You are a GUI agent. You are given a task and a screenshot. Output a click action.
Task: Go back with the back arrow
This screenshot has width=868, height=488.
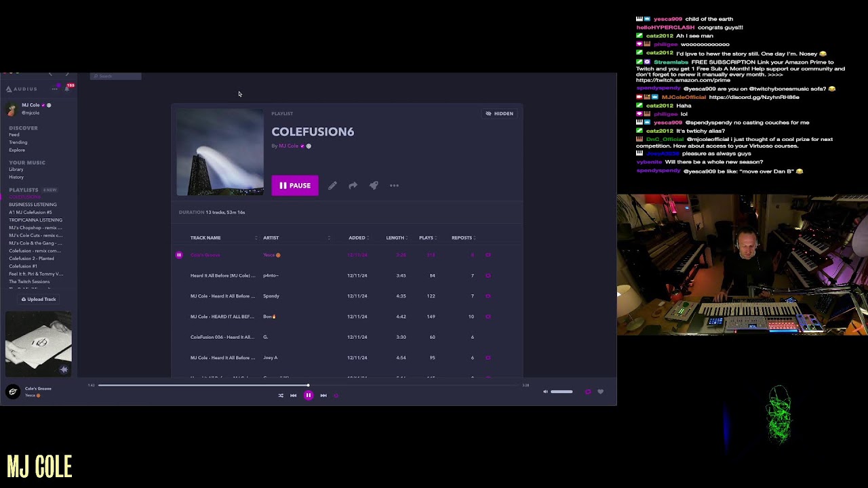(x=50, y=74)
